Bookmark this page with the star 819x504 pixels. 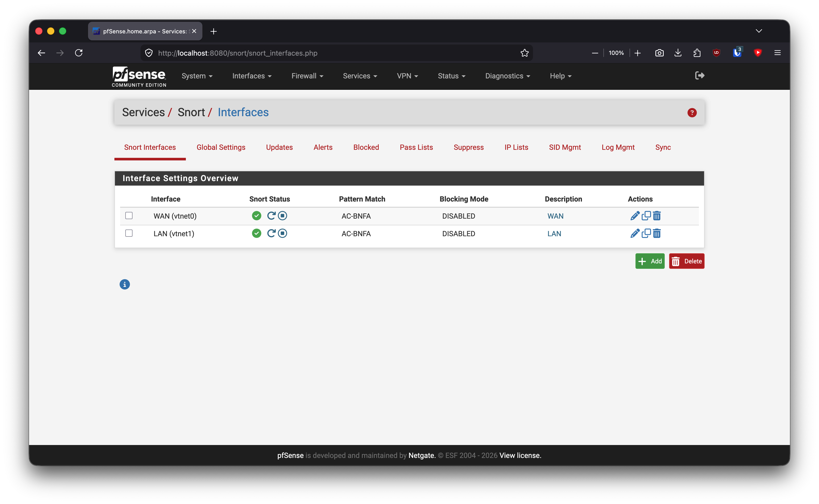(x=524, y=53)
